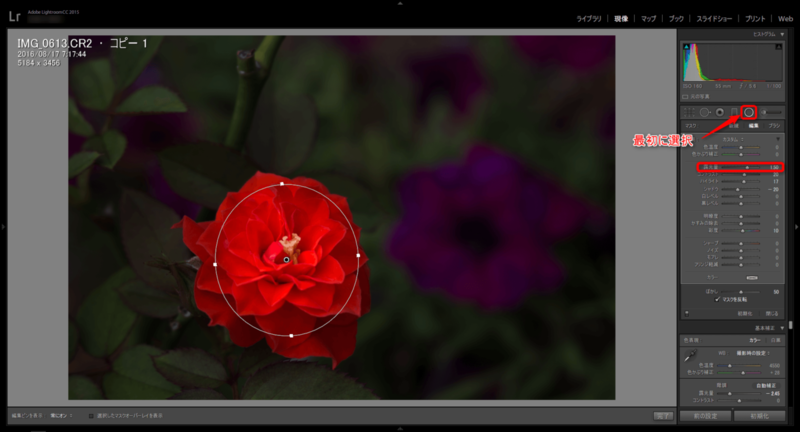Click the bottom handle of the radial filter ellipse

(291, 336)
